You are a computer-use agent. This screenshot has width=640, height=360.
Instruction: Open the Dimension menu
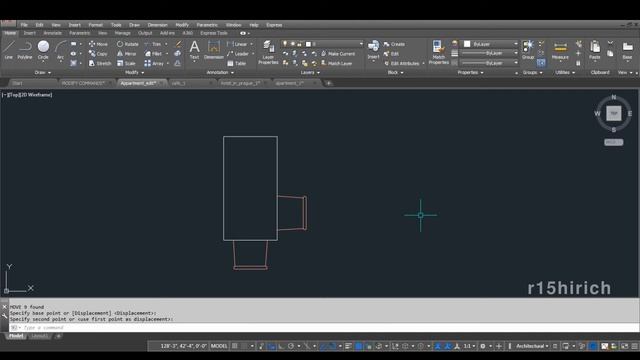(x=158, y=25)
